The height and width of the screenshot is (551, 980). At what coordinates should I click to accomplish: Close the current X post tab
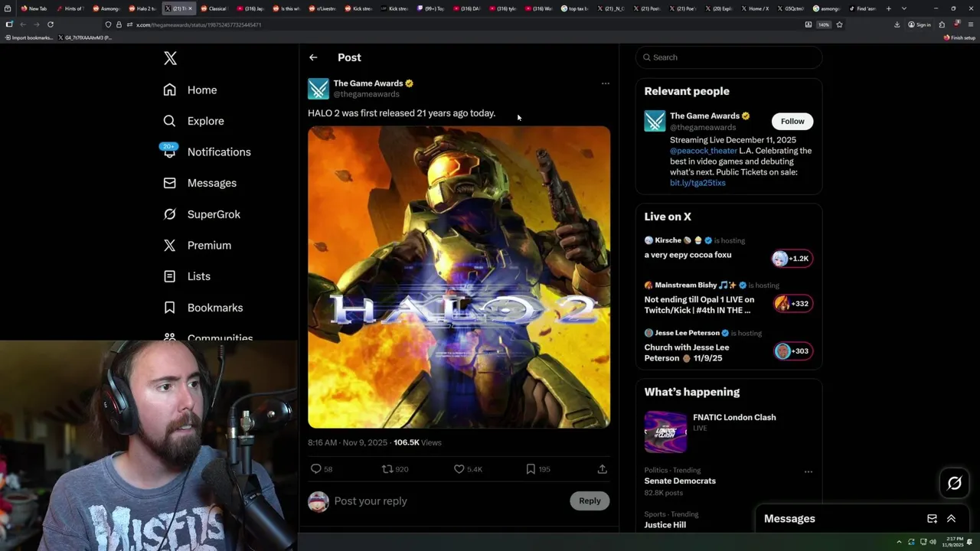191,8
